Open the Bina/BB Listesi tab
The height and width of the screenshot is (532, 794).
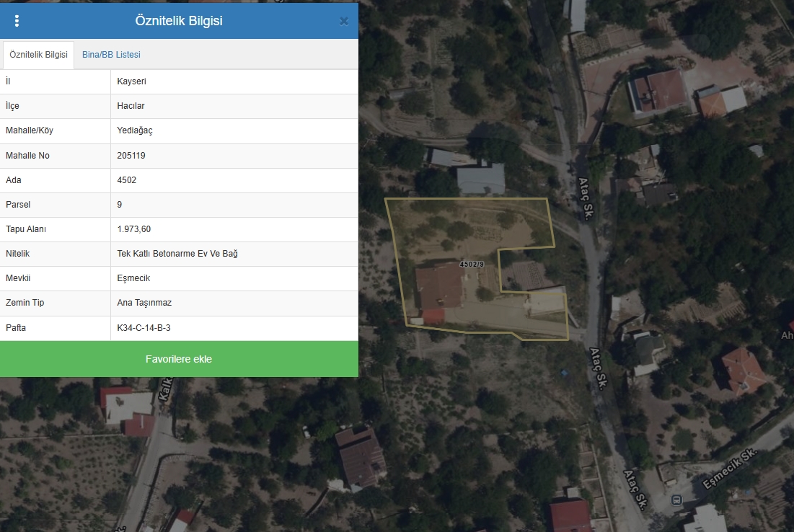(x=111, y=55)
